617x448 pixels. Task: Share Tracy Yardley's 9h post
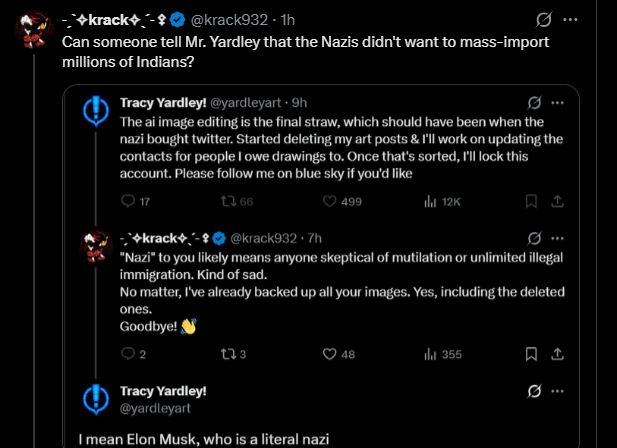[x=558, y=201]
